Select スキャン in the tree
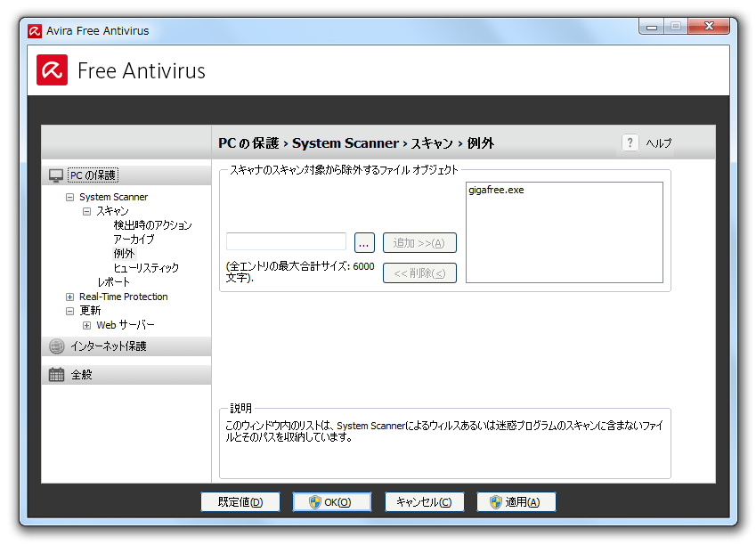This screenshot has height=545, width=756. click(112, 211)
